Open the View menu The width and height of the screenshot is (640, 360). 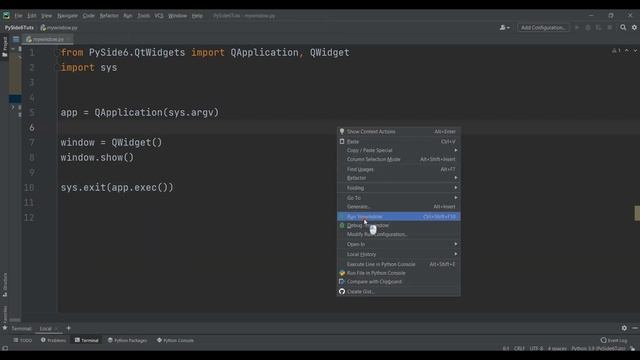click(x=47, y=16)
